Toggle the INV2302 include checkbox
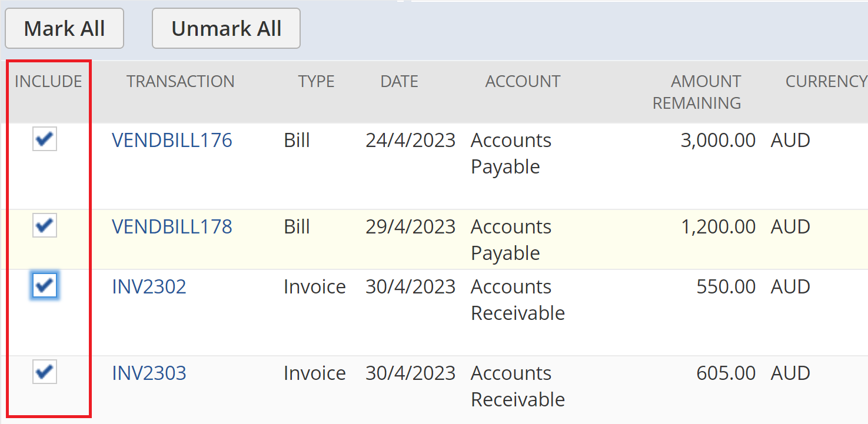Viewport: 868px width, 424px height. [45, 286]
